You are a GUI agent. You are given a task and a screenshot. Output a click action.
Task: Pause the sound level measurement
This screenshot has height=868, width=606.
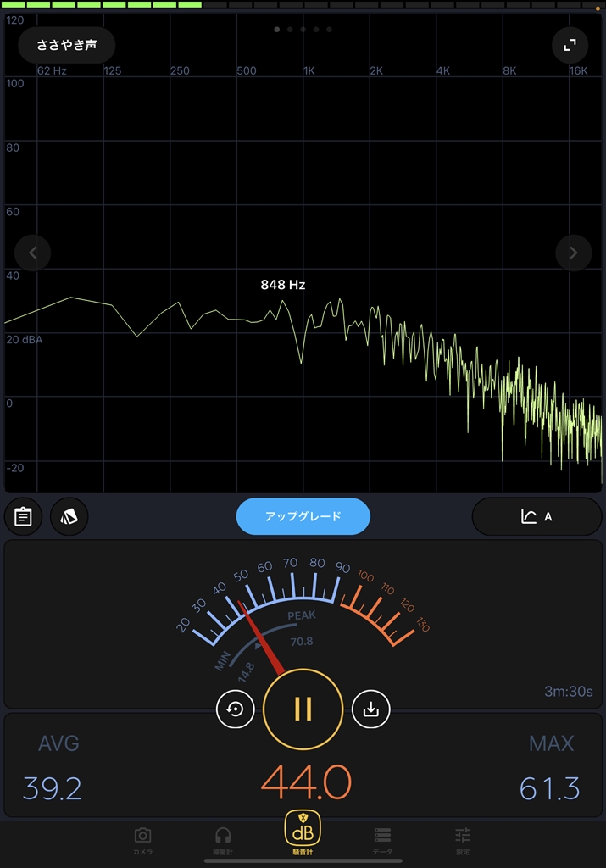point(303,709)
